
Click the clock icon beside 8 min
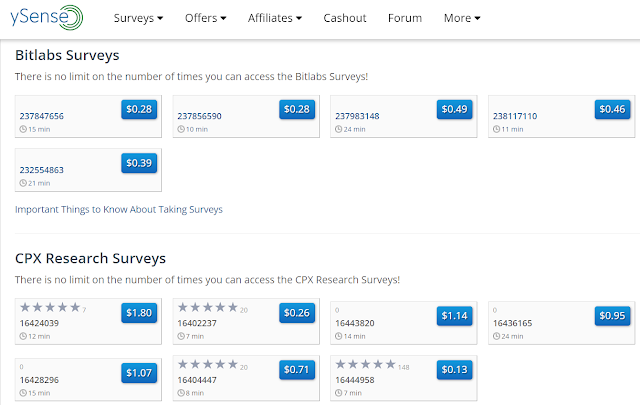(x=181, y=393)
